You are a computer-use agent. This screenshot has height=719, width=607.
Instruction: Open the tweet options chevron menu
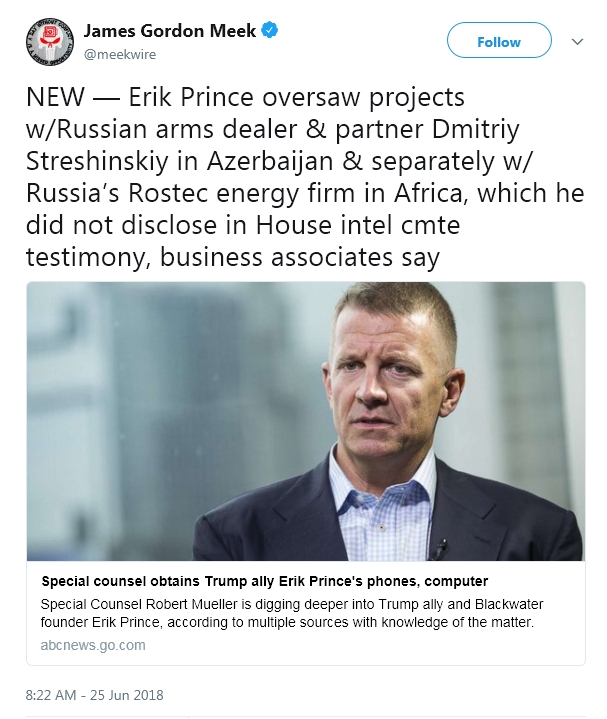click(x=577, y=42)
